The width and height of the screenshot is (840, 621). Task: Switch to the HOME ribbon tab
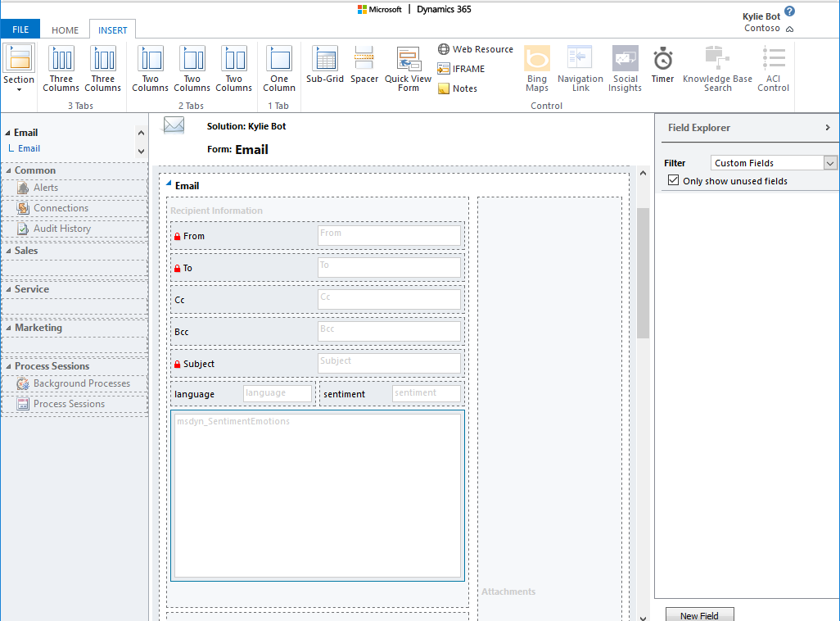[x=65, y=30]
